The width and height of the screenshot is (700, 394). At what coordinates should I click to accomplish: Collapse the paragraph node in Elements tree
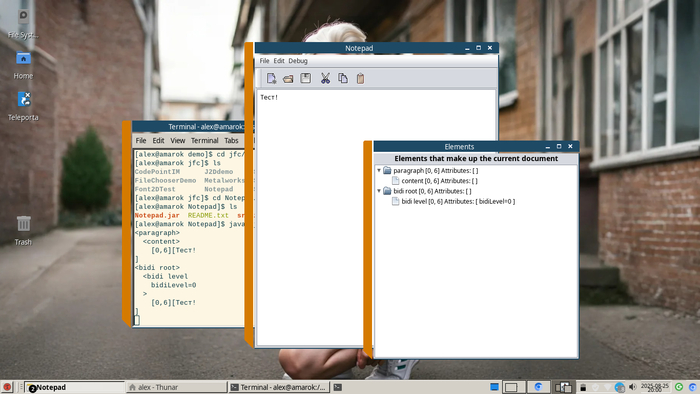point(379,170)
